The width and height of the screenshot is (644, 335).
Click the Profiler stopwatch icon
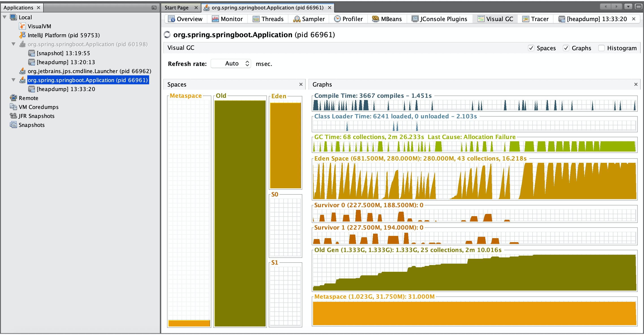(x=337, y=19)
